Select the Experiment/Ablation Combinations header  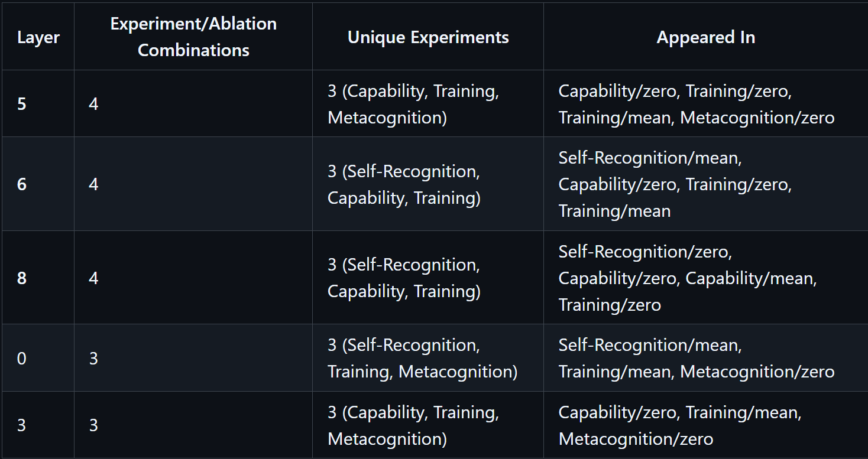193,37
